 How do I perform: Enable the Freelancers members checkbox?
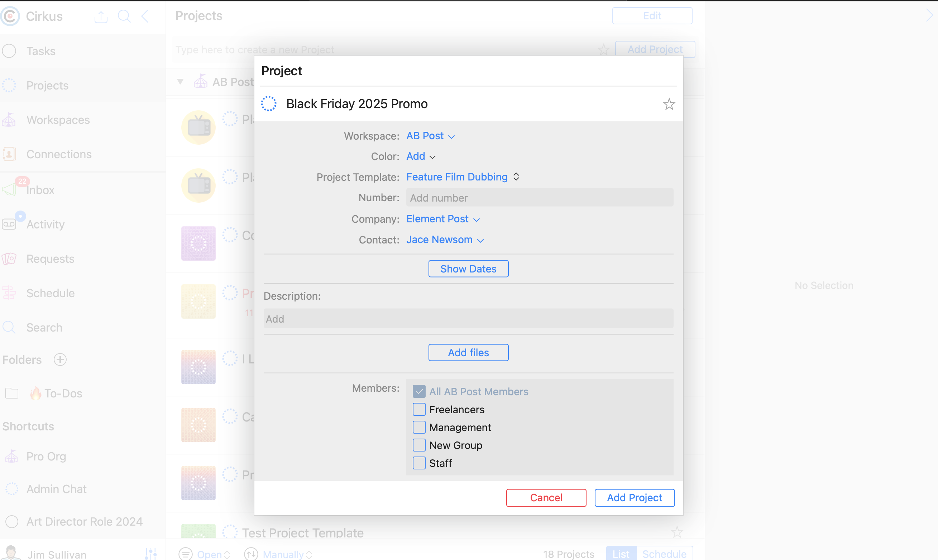(419, 409)
